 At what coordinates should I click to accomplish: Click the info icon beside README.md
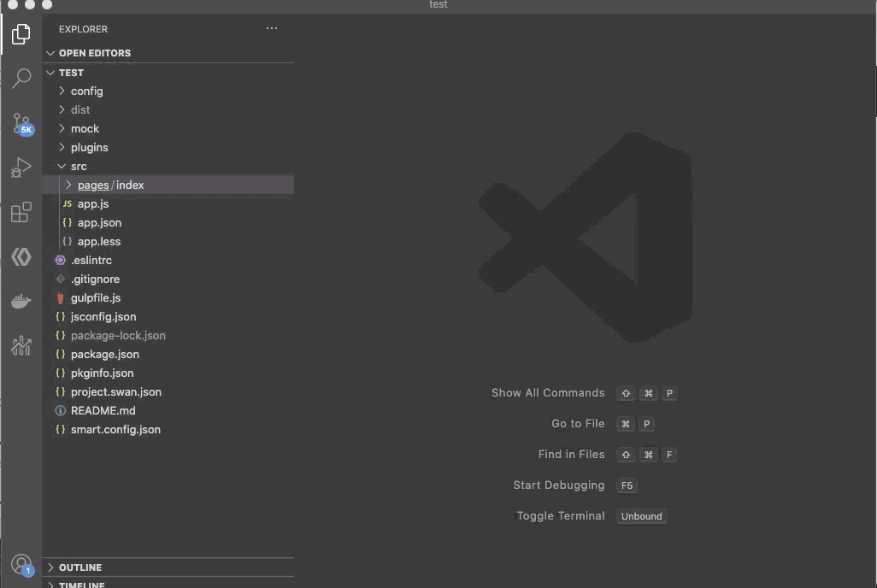tap(61, 410)
